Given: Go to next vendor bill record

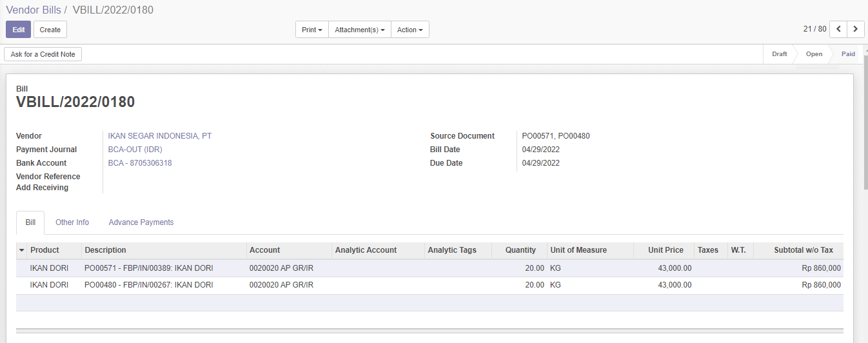Looking at the screenshot, I should pos(856,29).
